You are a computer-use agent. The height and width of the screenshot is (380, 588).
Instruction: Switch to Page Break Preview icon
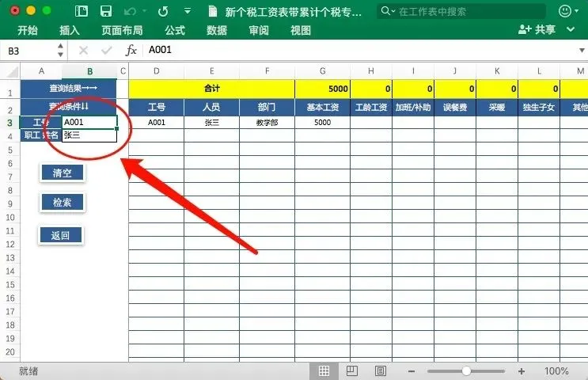point(380,371)
